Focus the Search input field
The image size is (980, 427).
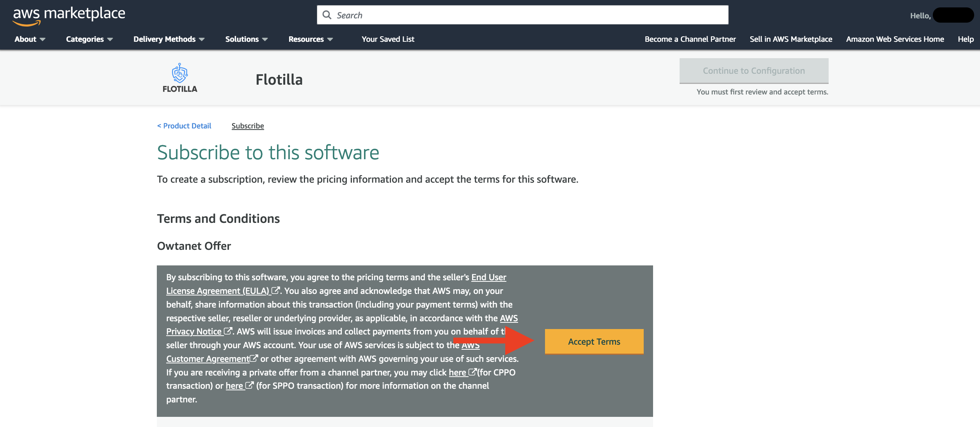[x=522, y=15]
